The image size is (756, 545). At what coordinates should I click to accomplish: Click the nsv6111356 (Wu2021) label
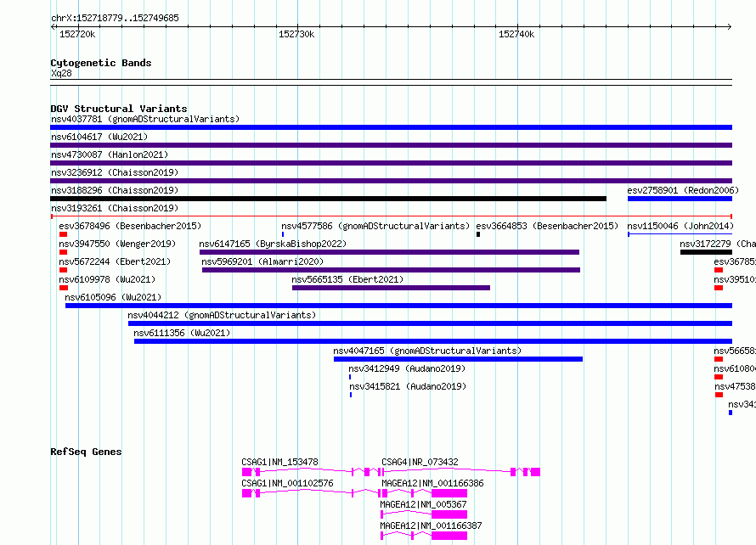182,333
